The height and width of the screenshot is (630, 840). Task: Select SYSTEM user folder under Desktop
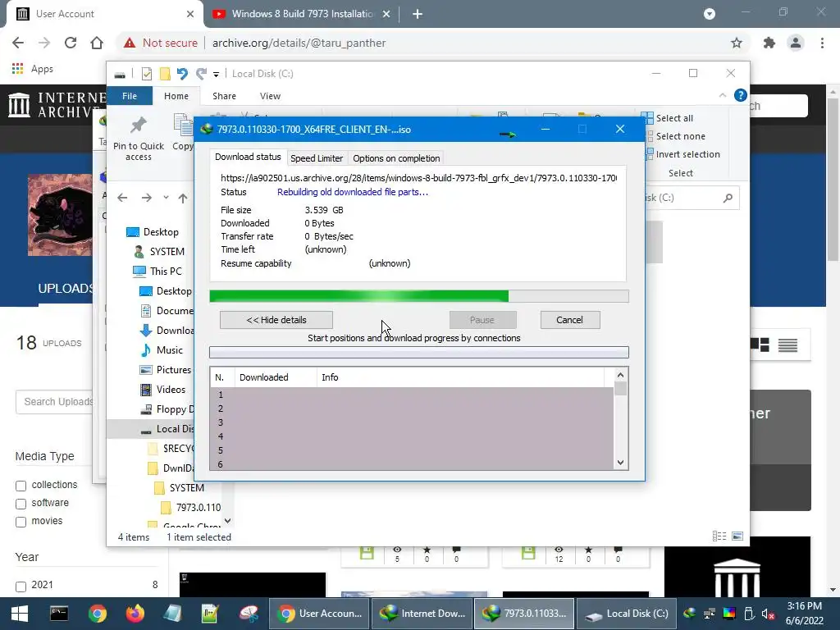click(x=159, y=251)
